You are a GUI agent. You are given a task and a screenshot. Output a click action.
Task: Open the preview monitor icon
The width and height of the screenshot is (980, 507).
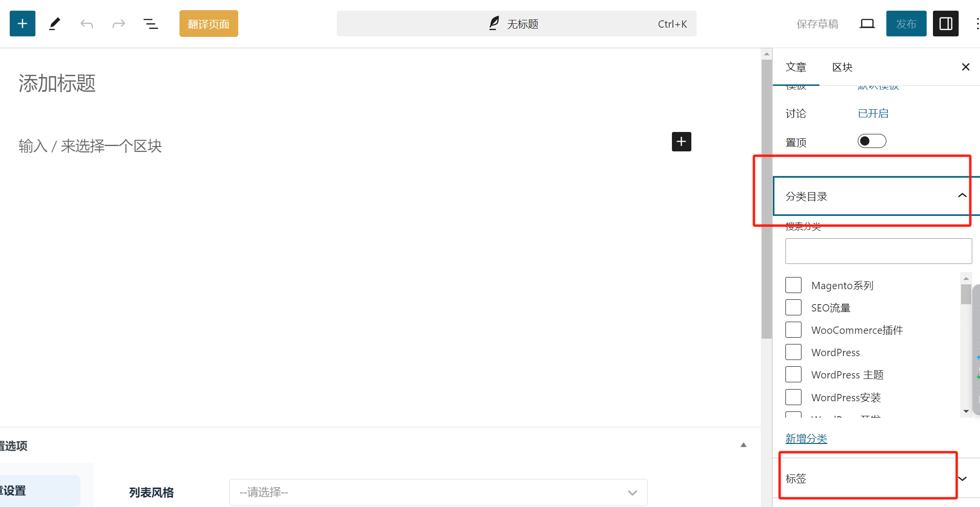pos(867,23)
